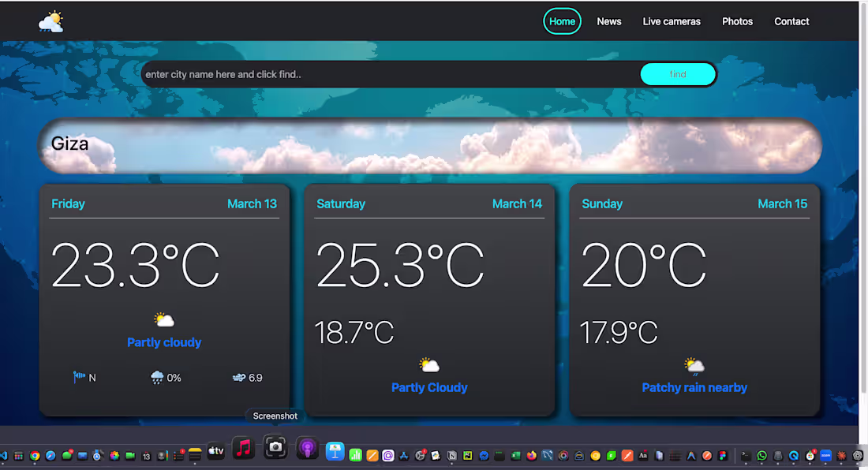Open Keynote from the dock
The height and width of the screenshot is (470, 868).
click(335, 448)
